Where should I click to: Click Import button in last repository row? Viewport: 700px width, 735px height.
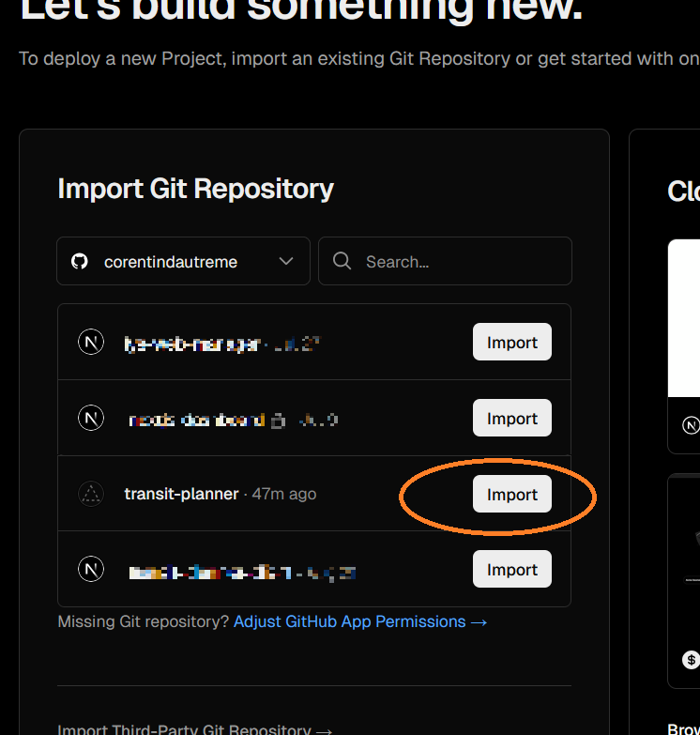tap(512, 569)
